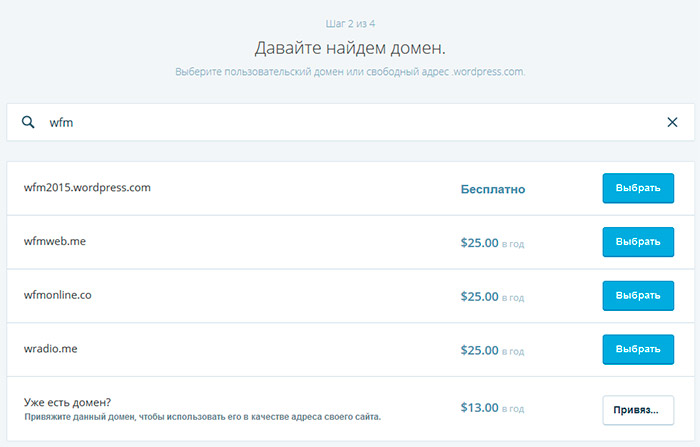Click the Бесплатно price label

[x=492, y=189]
